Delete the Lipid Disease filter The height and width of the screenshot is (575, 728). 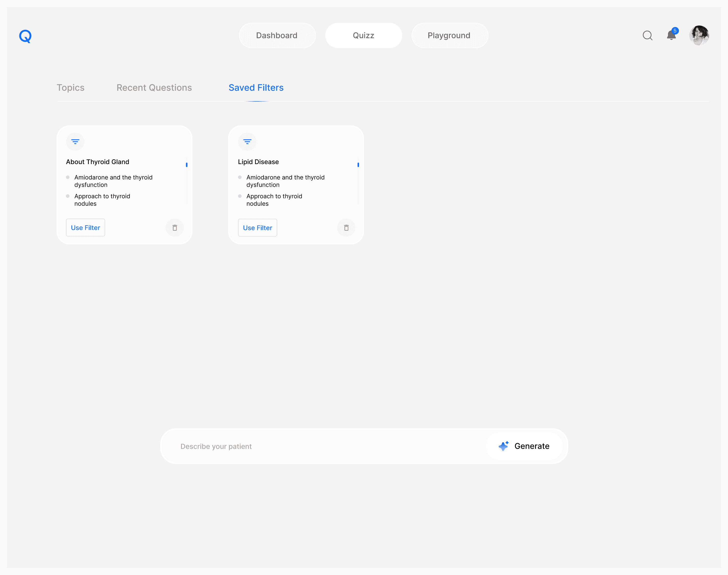pos(346,228)
